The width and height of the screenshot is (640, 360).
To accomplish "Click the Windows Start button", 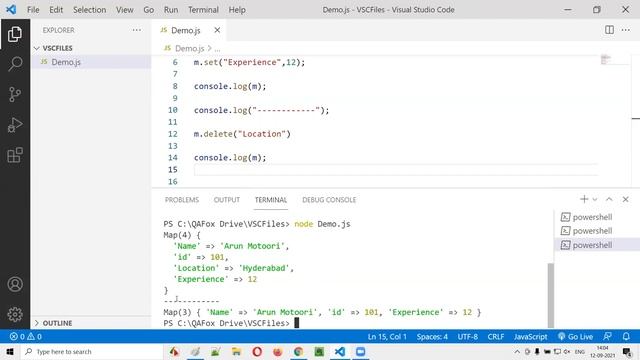I will click(x=10, y=351).
